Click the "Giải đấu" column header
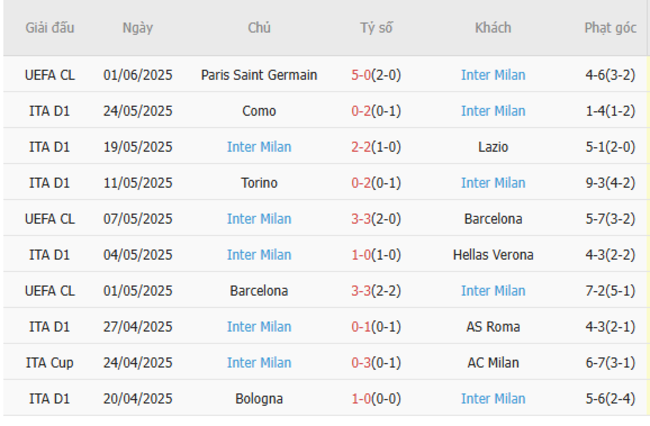This screenshot has width=650, height=426. point(50,28)
